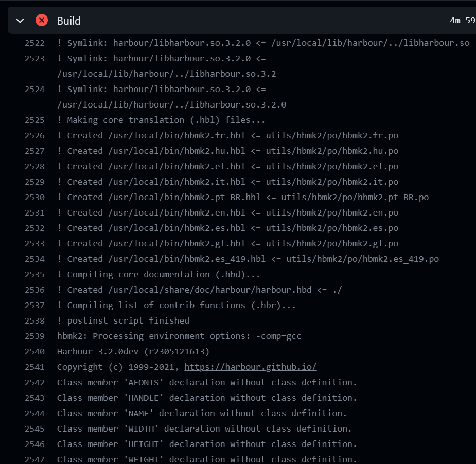The width and height of the screenshot is (476, 464).
Task: Collapse the Build step chevron
Action: [20, 21]
